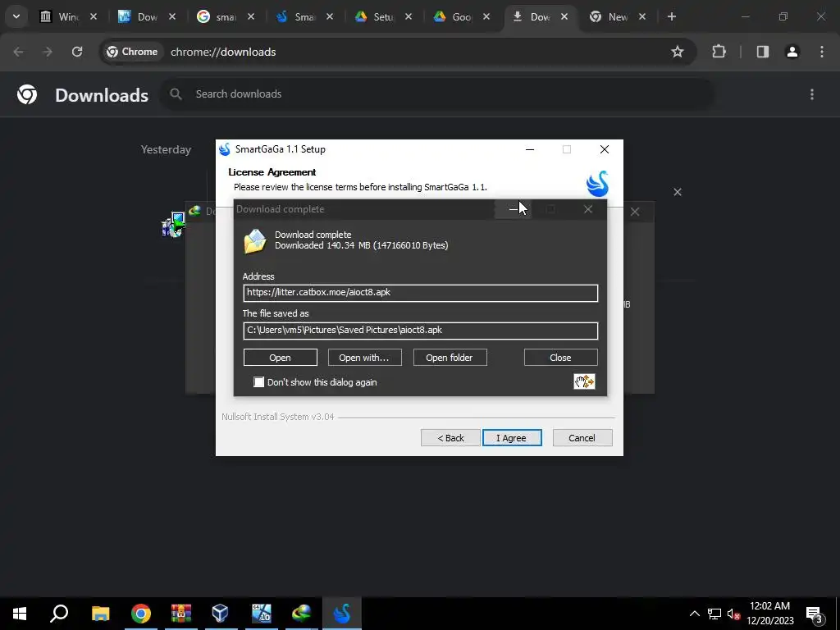The image size is (840, 630).
Task: Open the downloaded aioct8.apk file
Action: [281, 358]
